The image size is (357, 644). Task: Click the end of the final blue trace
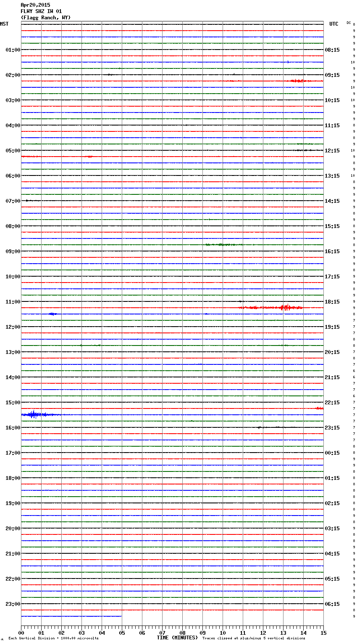click(121, 616)
